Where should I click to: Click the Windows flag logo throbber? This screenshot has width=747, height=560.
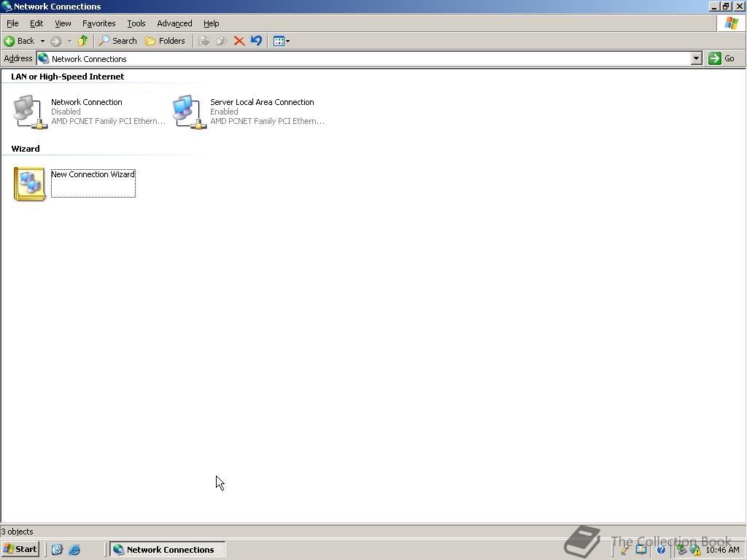[x=731, y=23]
